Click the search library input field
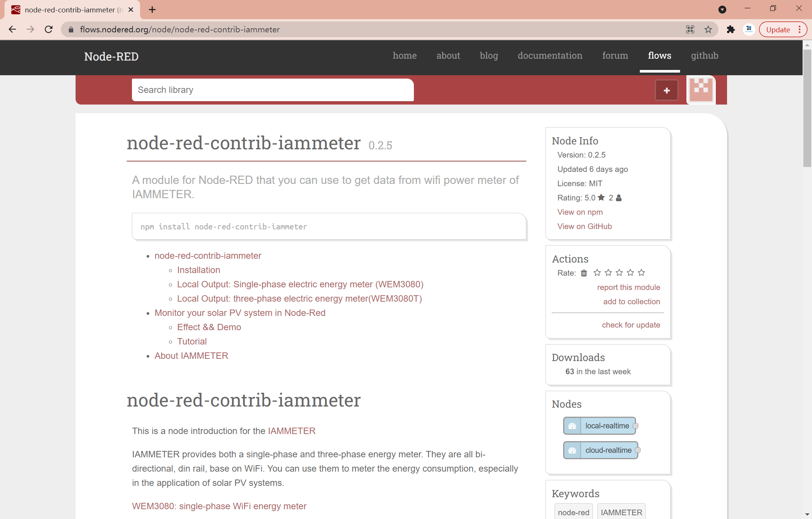Screen dimensions: 812x519 [x=273, y=90]
